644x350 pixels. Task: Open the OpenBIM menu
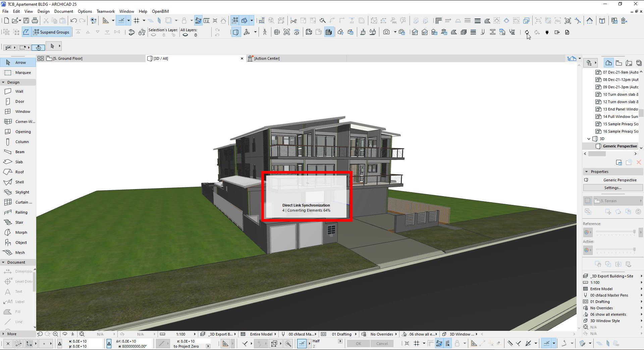[160, 11]
